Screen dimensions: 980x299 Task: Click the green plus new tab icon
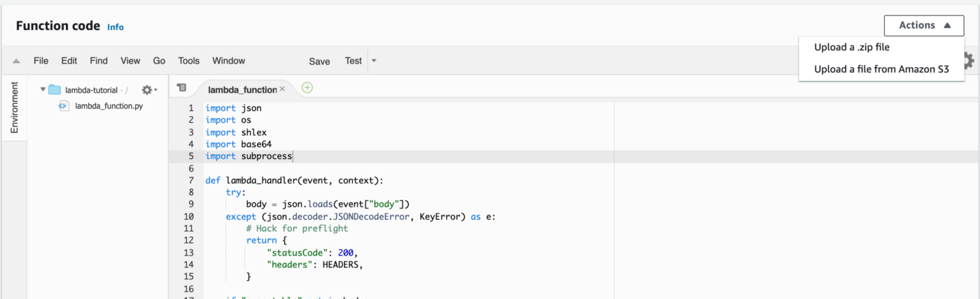pyautogui.click(x=307, y=88)
